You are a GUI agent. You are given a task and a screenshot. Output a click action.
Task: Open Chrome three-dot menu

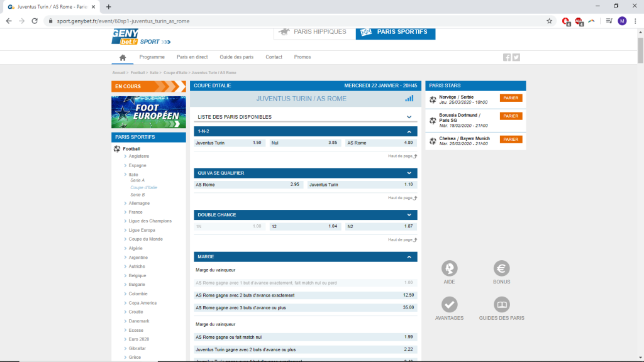[x=635, y=21]
